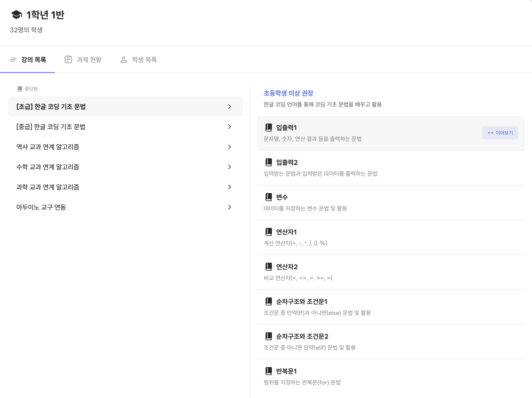Screen dimensions: 532x398
Task: Click the book icon next to 입출력1
Action: [269, 128]
